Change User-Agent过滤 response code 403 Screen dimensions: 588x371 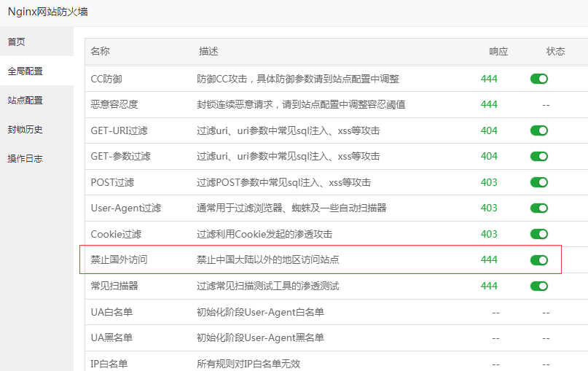click(x=489, y=208)
